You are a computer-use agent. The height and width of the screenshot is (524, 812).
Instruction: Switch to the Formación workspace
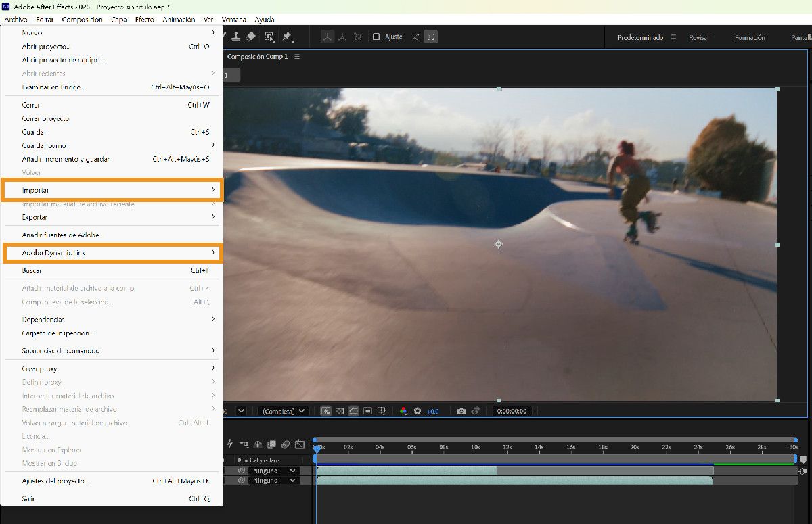click(750, 38)
